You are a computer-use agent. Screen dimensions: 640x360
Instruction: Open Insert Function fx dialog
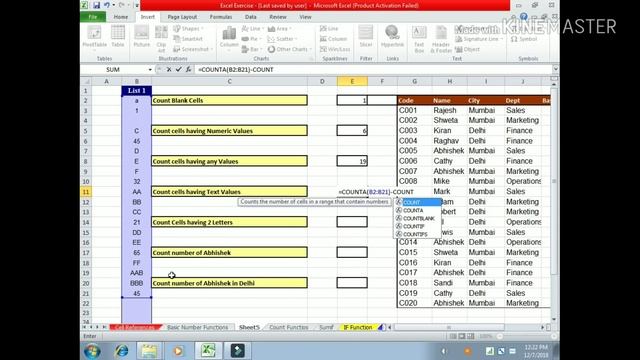coord(188,69)
